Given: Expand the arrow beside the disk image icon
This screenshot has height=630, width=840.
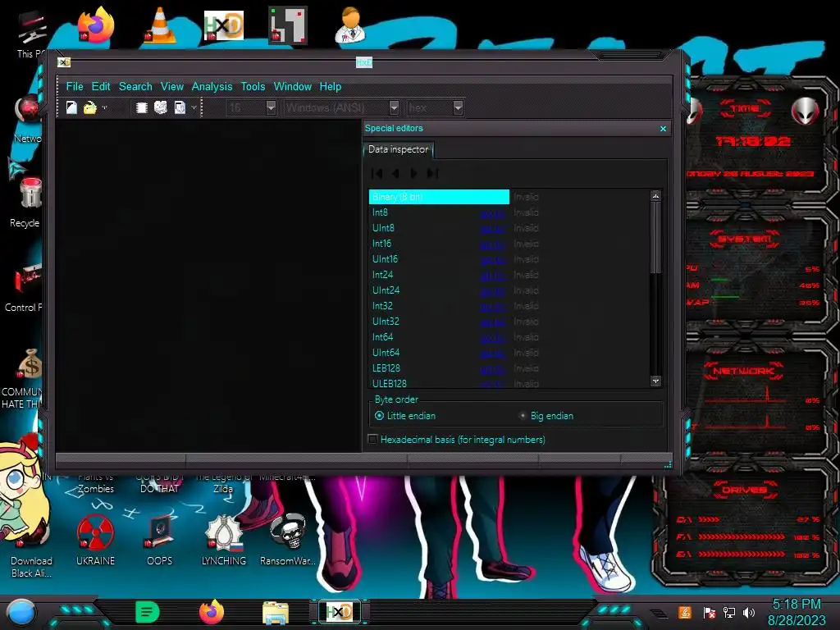Looking at the screenshot, I should (194, 107).
